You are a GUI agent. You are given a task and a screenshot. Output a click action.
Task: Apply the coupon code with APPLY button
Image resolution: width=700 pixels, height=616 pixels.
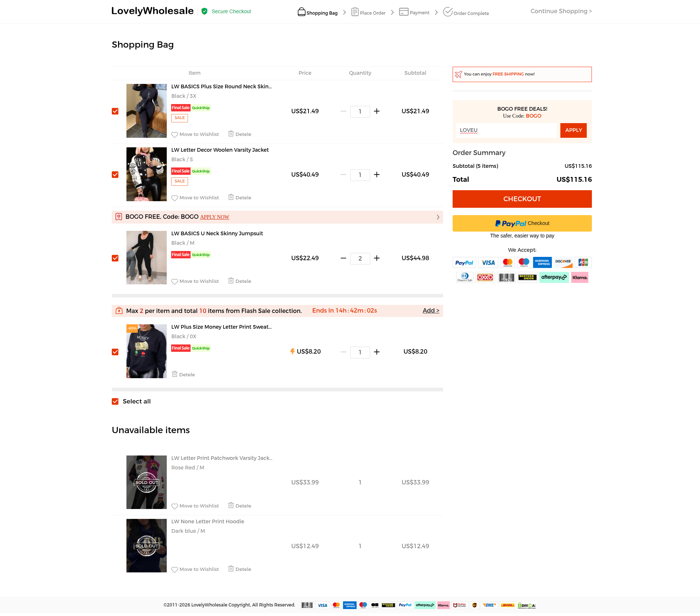573,130
